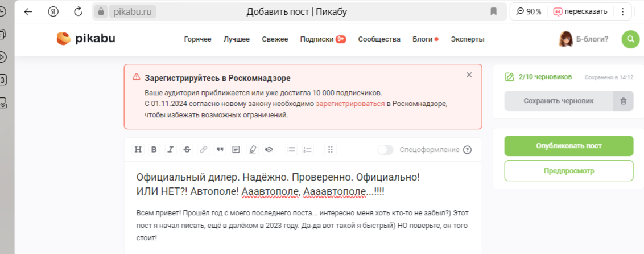644x254 pixels.
Task: Toggle italic formatting in editor toolbar
Action: [x=171, y=150]
